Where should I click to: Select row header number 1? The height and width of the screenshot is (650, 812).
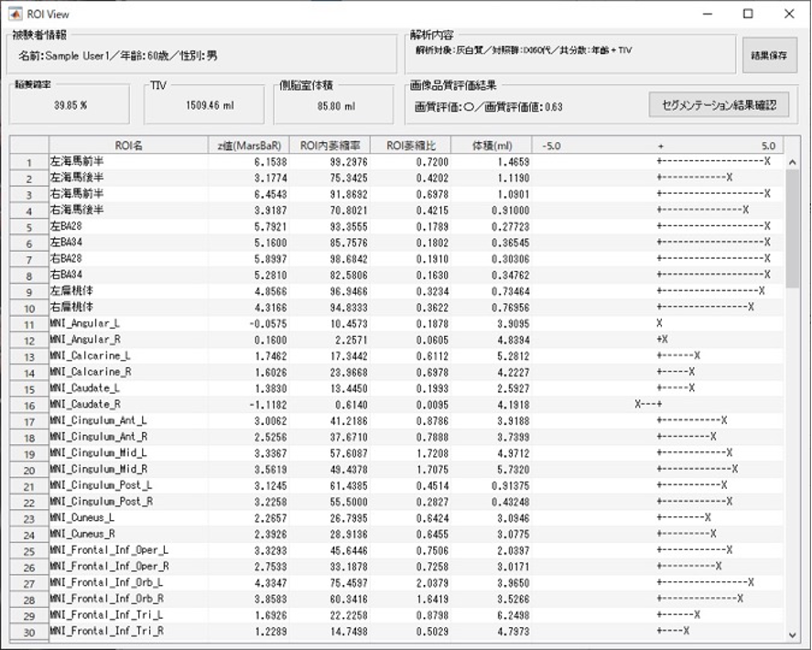(x=29, y=162)
